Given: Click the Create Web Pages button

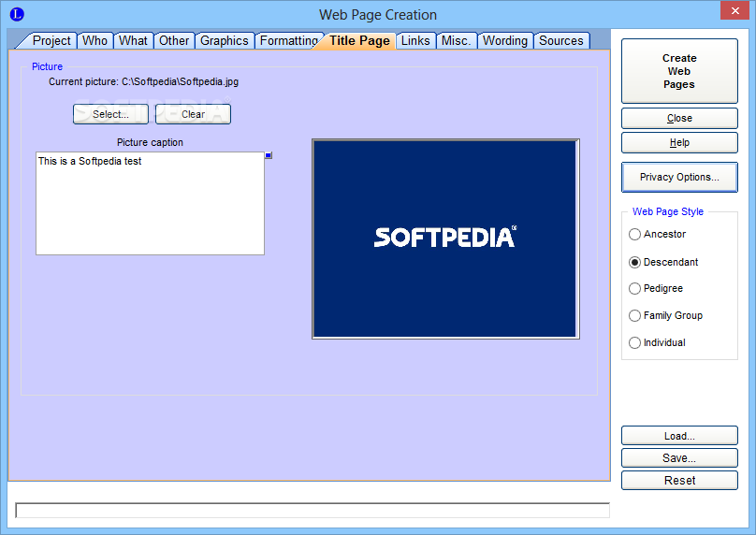Looking at the screenshot, I should (679, 71).
